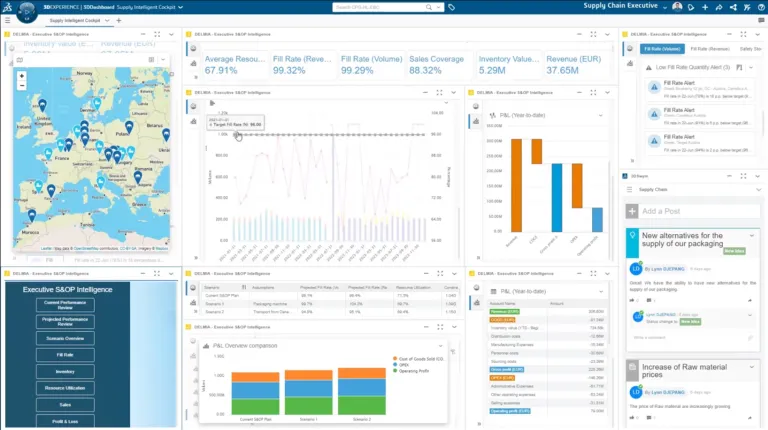Image resolution: width=768 pixels, height=430 pixels.
Task: Open the help question mark icon
Action: pyautogui.click(x=761, y=7)
